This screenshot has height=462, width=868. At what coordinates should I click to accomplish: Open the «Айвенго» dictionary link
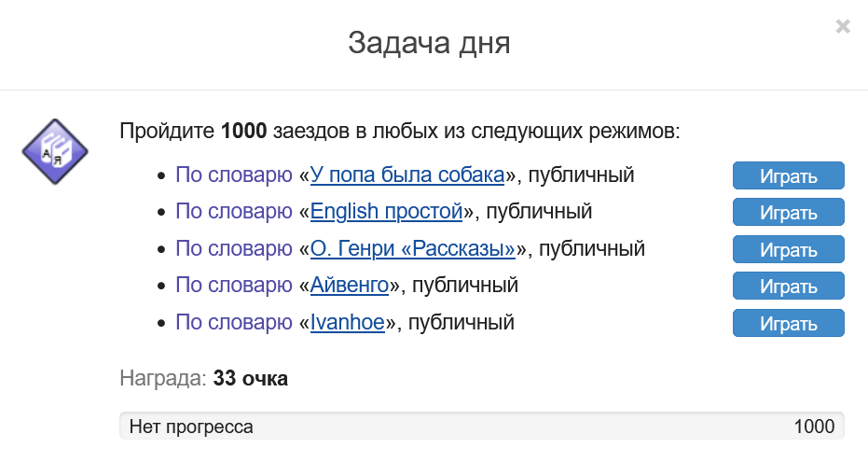(x=350, y=286)
